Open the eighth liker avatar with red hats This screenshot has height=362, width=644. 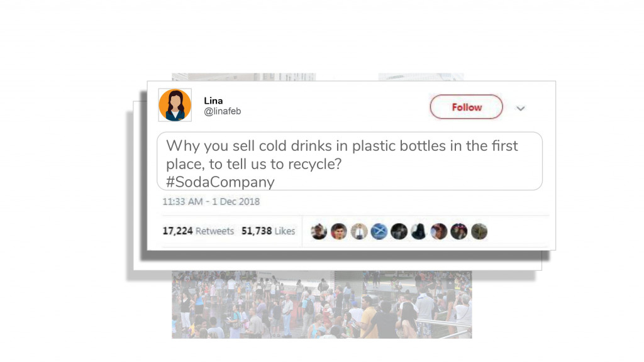coord(458,231)
